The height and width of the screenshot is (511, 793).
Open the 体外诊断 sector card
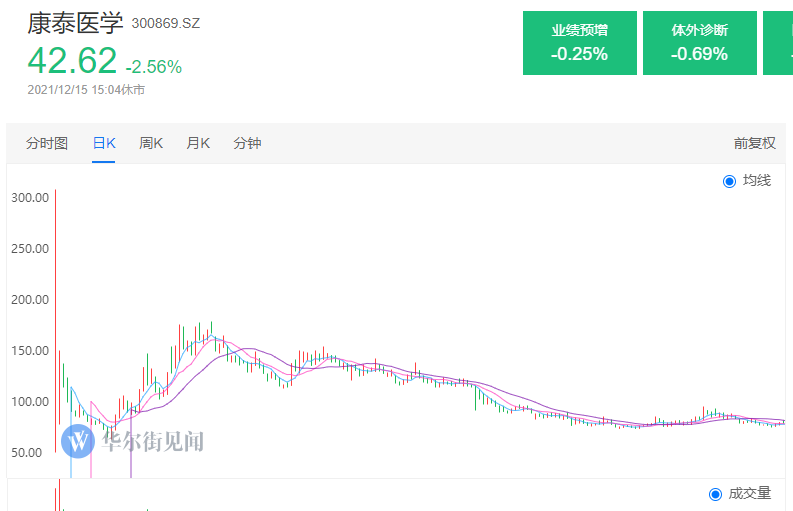pyautogui.click(x=699, y=43)
